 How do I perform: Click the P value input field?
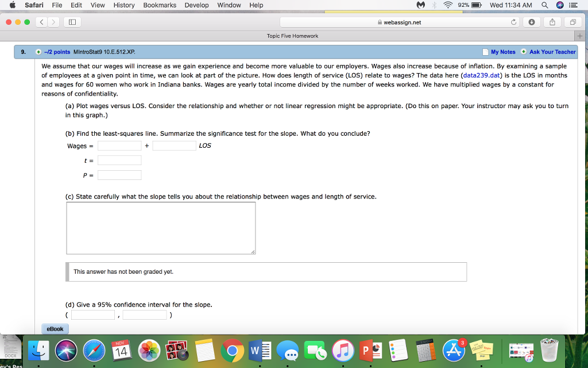pos(119,175)
